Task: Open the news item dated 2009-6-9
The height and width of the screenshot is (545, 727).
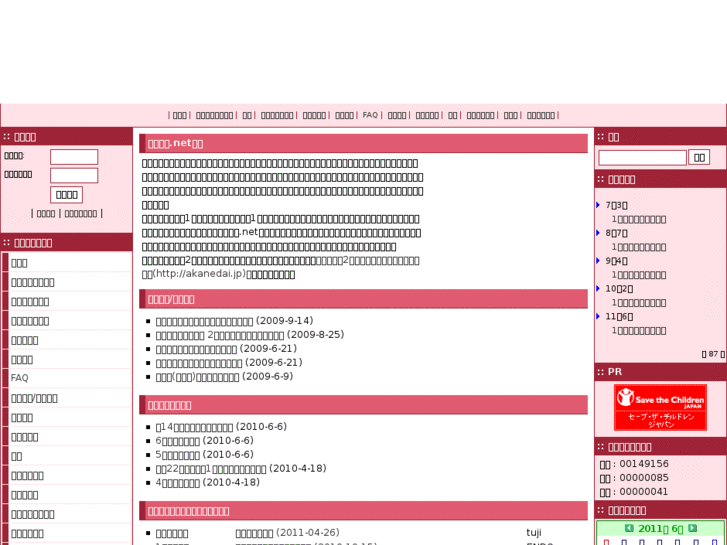Action: tap(198, 377)
